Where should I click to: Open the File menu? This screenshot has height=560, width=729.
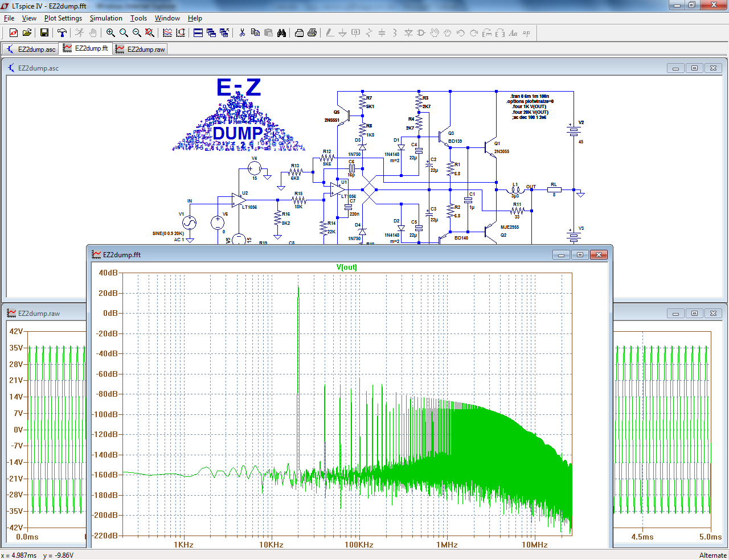click(x=9, y=18)
